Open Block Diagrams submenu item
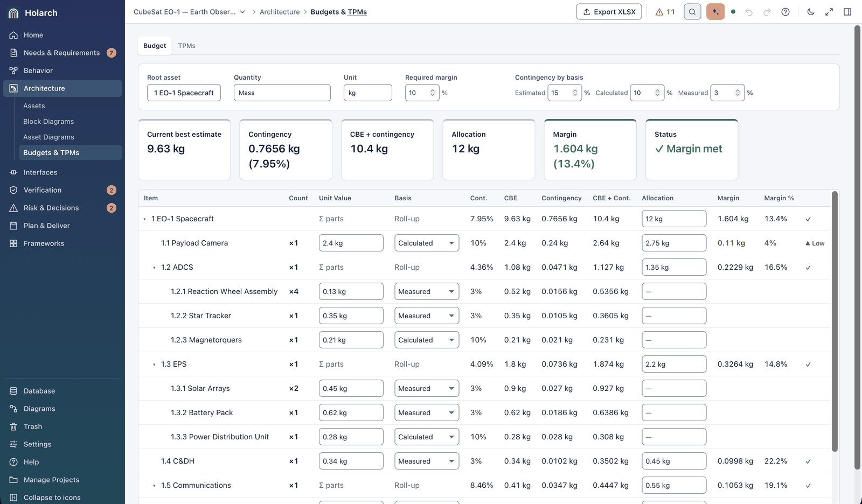The width and height of the screenshot is (862, 504). (x=70, y=122)
